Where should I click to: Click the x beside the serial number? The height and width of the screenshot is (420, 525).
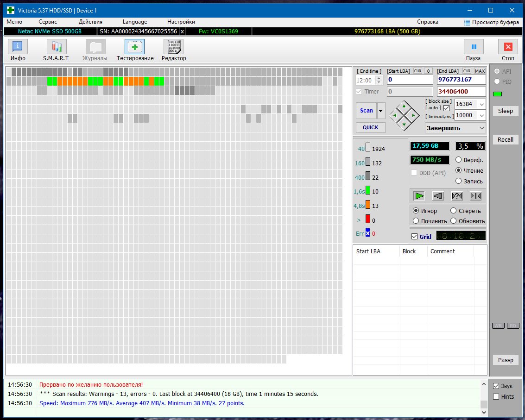[182, 31]
